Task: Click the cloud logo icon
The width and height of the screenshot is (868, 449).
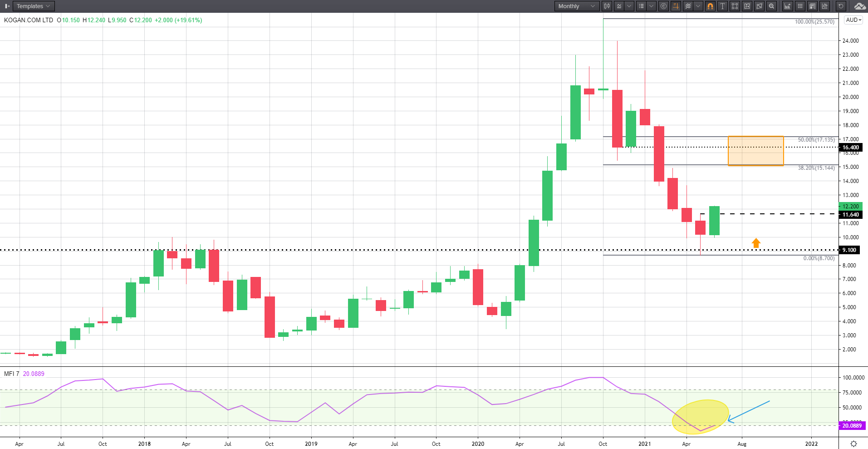Action: tap(860, 6)
